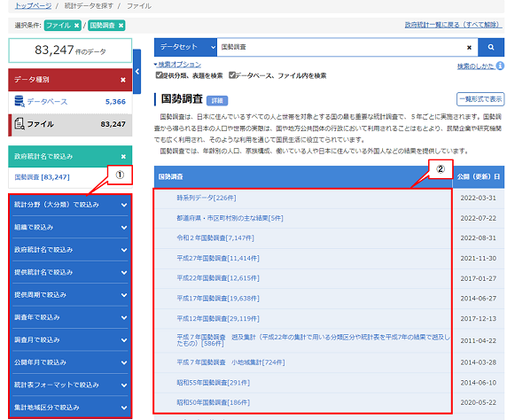Clear the search text with the X icon
Screen dimensions: 515x420
(x=469, y=48)
